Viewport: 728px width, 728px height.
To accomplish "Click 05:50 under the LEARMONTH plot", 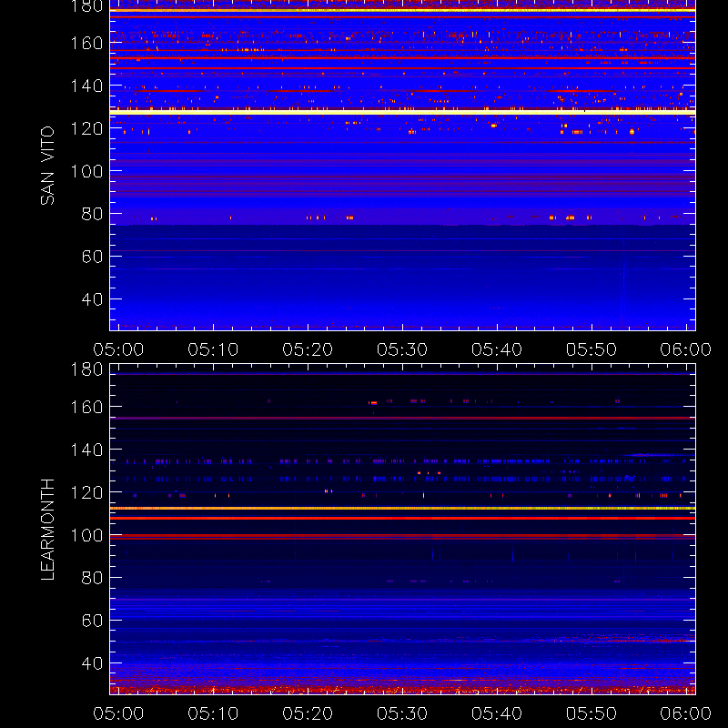I will (591, 713).
